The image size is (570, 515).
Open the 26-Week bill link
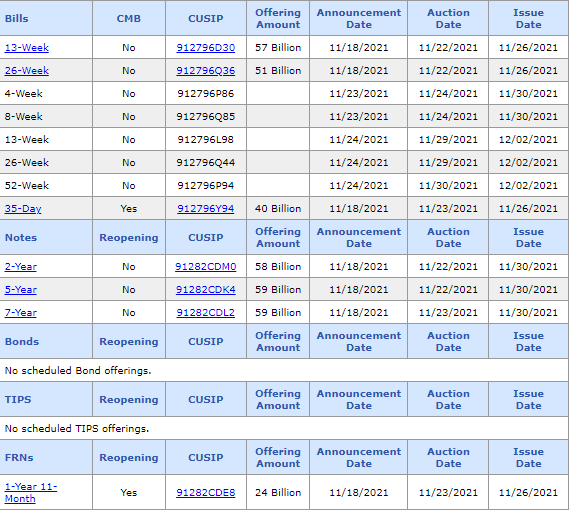click(27, 71)
